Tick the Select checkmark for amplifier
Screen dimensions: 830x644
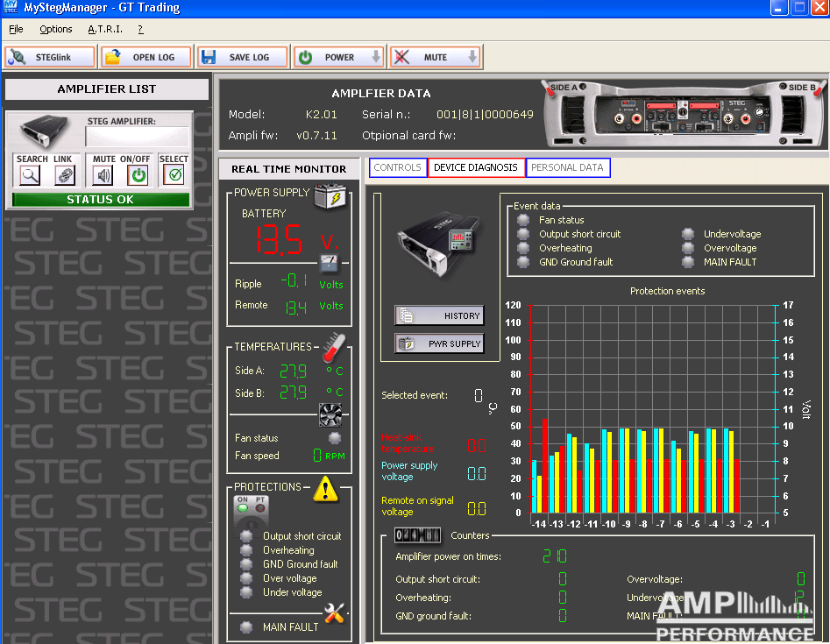174,174
